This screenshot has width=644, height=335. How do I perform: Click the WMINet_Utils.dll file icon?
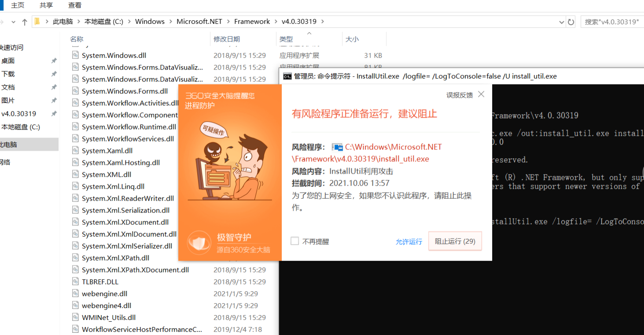pos(76,317)
